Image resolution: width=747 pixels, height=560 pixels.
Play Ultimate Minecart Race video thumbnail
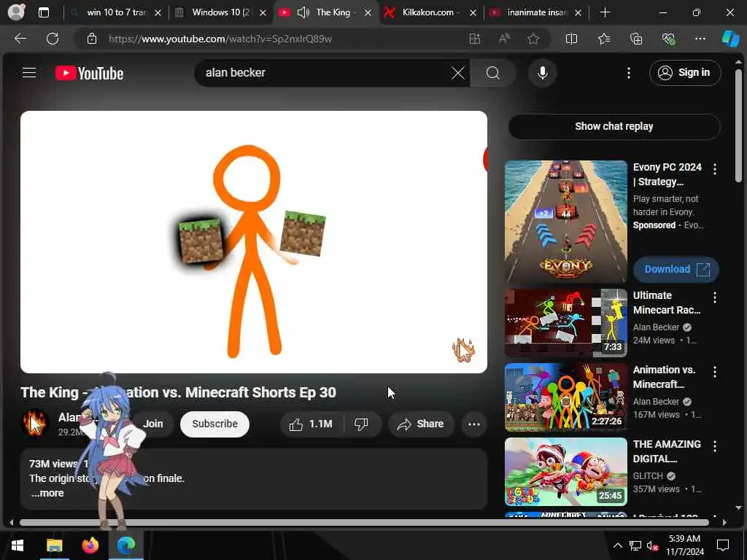(565, 323)
